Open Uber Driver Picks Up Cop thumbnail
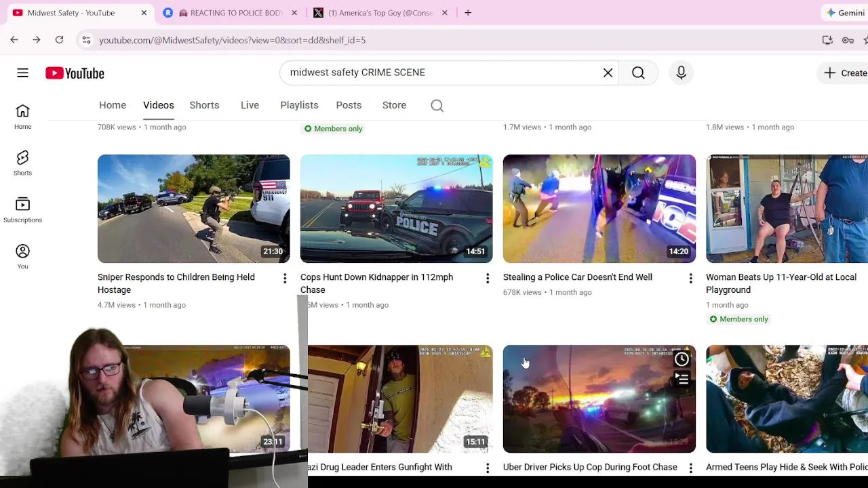Viewport: 868px width, 488px height. tap(599, 399)
